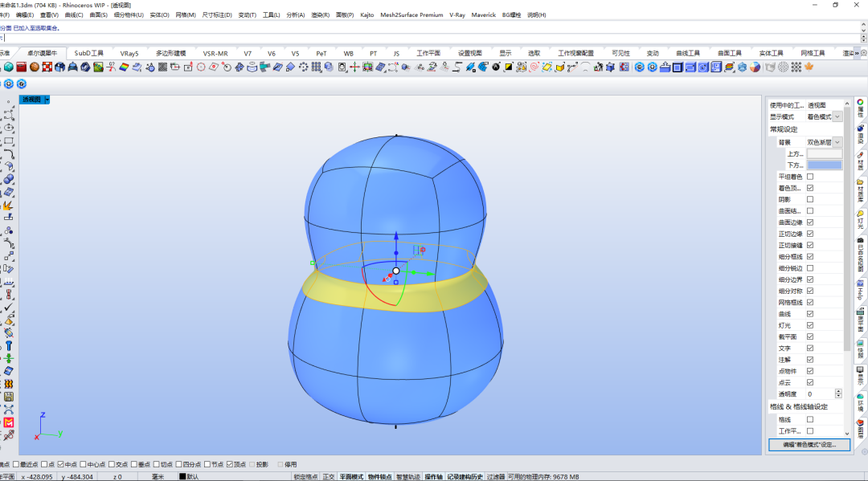Enable the 最近点 osnap checkbox

pos(16,464)
